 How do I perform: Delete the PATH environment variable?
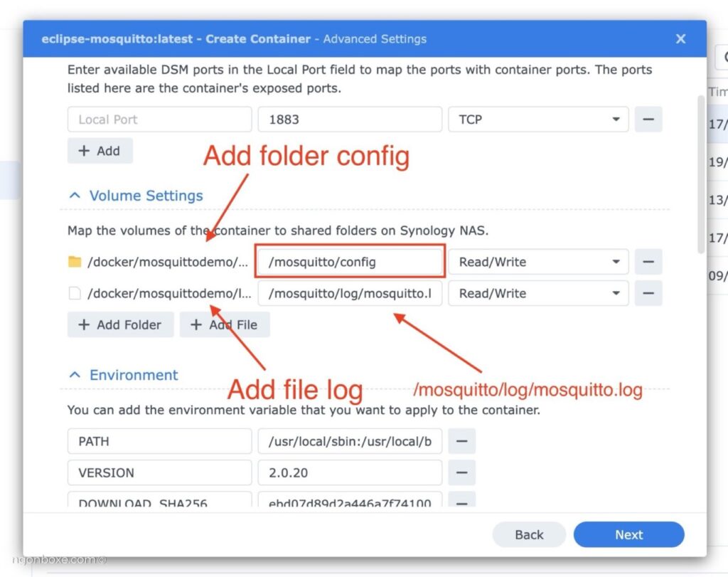coord(461,441)
